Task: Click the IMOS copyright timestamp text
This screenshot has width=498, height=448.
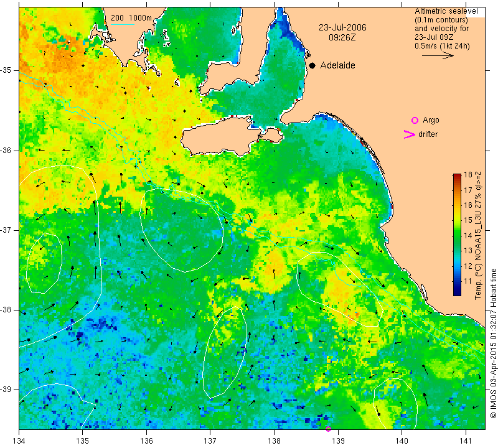Action: pos(493,343)
